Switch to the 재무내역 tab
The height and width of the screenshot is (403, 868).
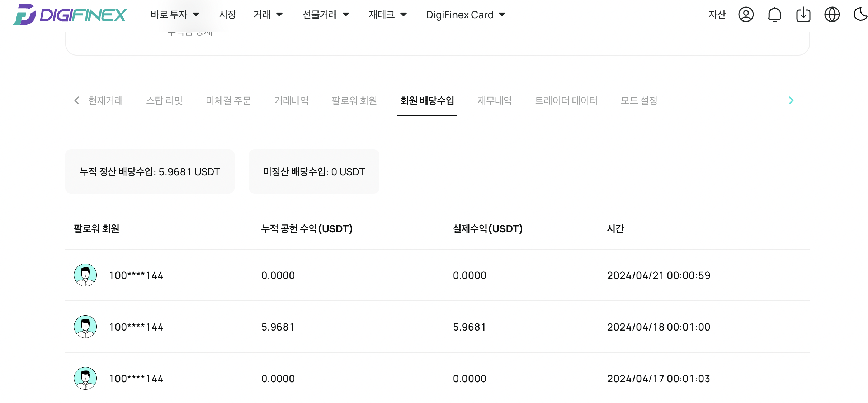click(494, 100)
